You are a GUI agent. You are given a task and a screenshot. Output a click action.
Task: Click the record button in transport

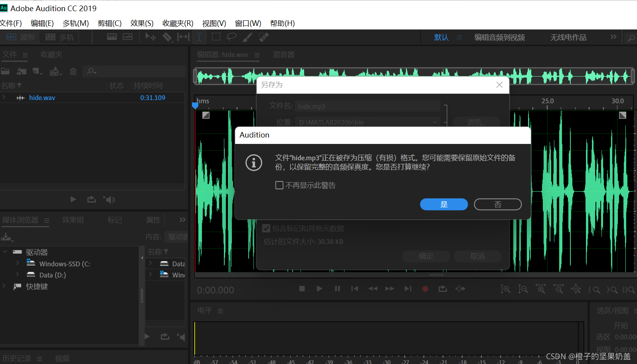click(x=425, y=289)
